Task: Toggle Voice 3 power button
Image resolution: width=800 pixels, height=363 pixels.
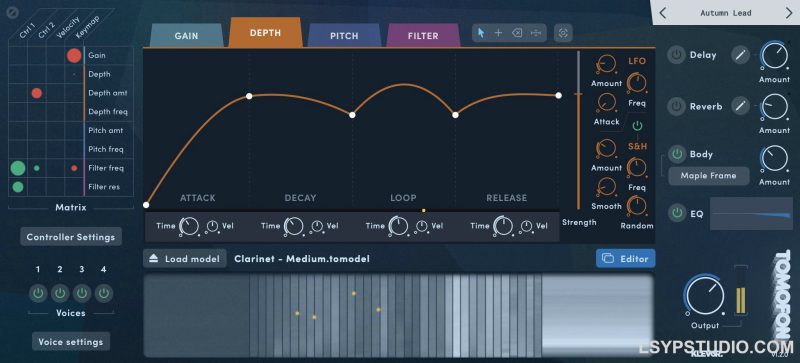Action: (82, 294)
